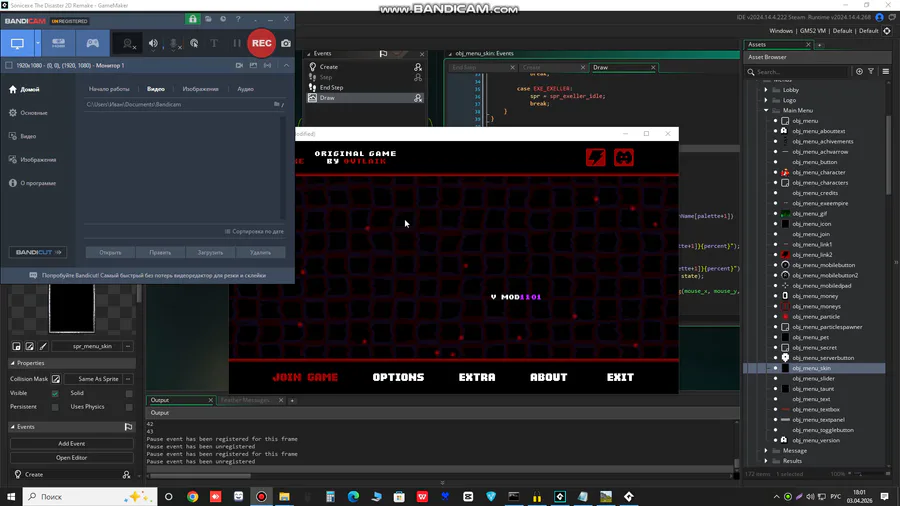Switch to the Draw code editor tab
The width and height of the screenshot is (900, 506).
[623, 67]
